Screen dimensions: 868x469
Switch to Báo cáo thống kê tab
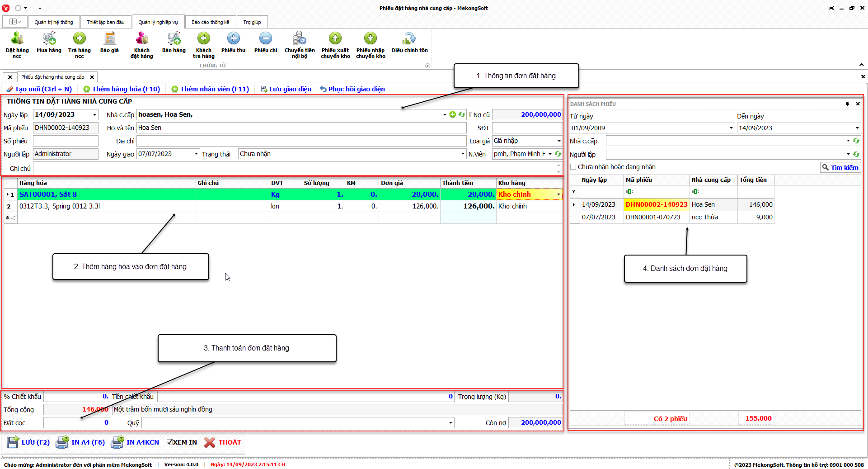(210, 22)
